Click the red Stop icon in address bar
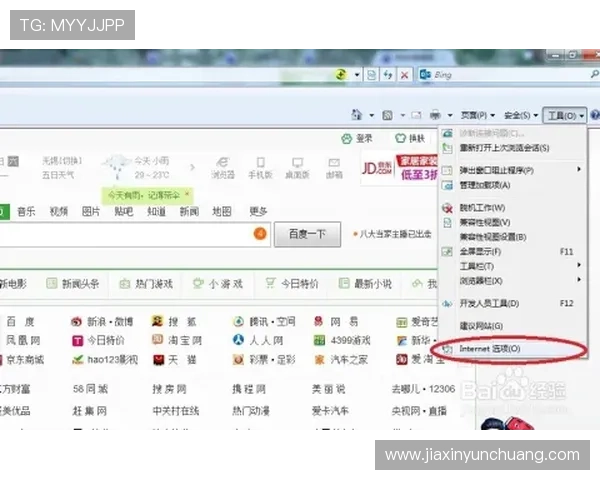The image size is (600, 480). [404, 75]
